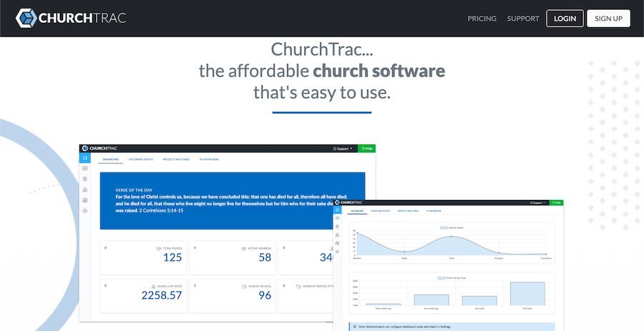Click the drag handle on the Total People card
This screenshot has width=644, height=331.
(106, 247)
